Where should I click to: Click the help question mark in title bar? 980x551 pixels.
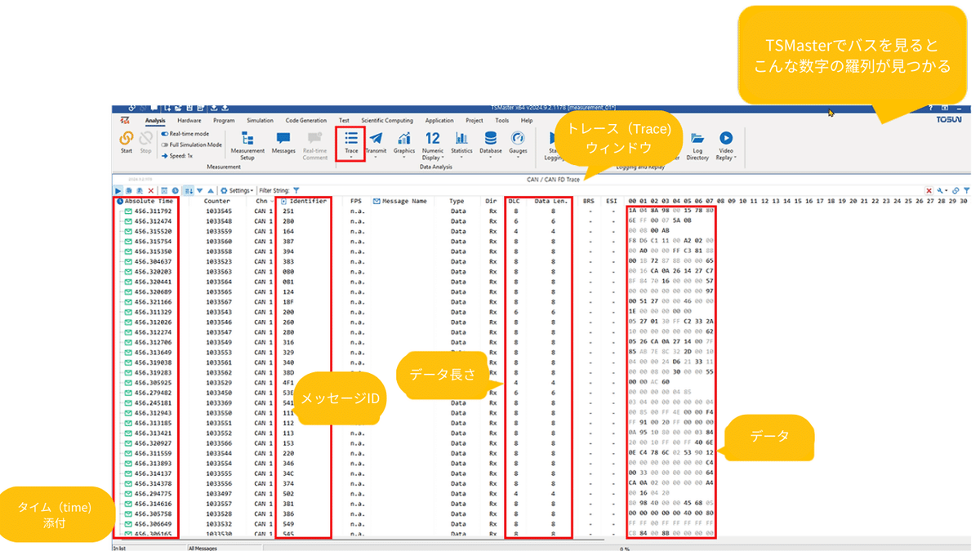(931, 108)
